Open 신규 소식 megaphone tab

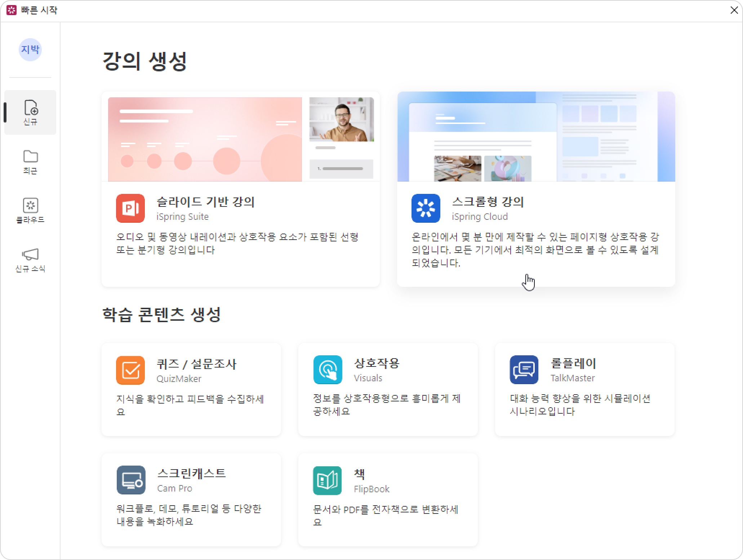pos(30,260)
